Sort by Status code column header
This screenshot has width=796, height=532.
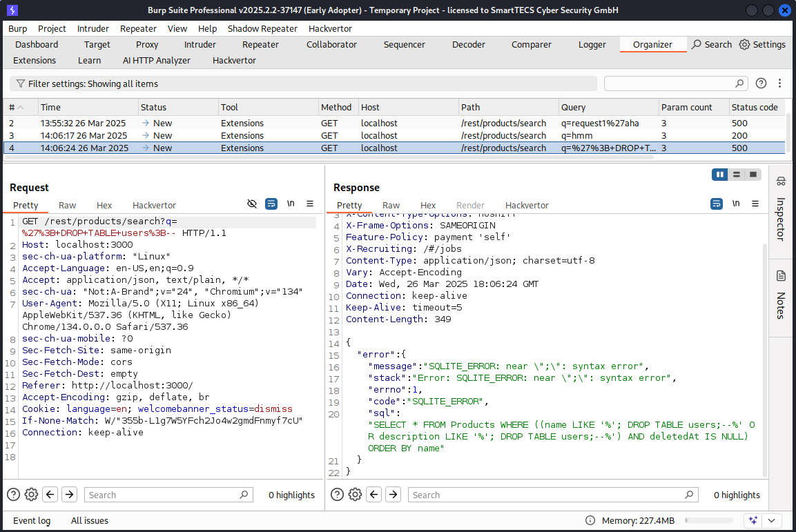[755, 107]
